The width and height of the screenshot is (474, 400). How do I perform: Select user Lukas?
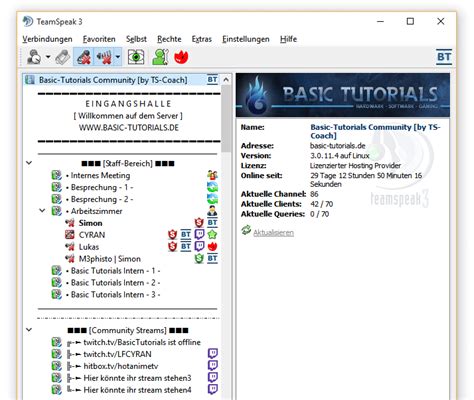pyautogui.click(x=89, y=247)
